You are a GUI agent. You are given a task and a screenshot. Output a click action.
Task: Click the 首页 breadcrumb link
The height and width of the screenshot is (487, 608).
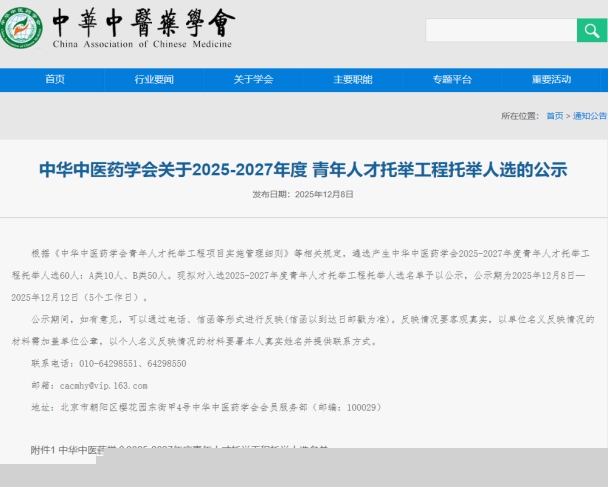tap(554, 116)
